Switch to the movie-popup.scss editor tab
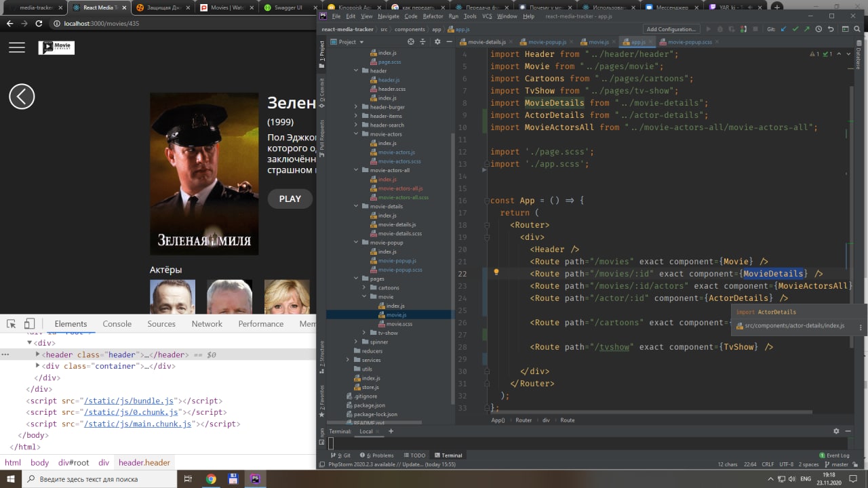The image size is (868, 488). 690,42
